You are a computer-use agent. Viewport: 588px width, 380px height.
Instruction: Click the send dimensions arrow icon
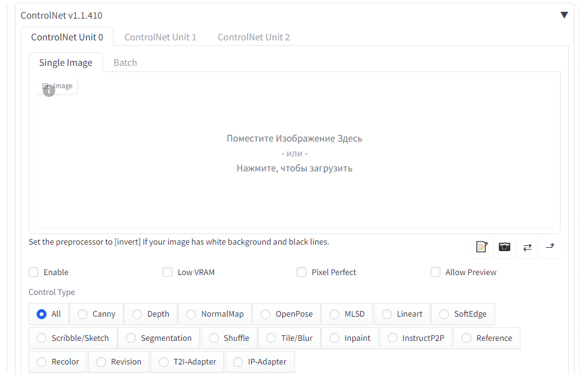[x=550, y=247]
